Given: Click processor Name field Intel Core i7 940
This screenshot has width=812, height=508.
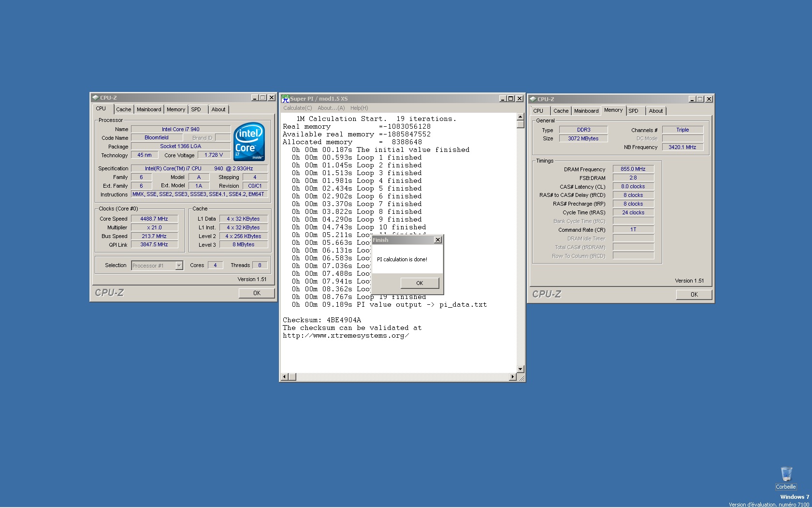Looking at the screenshot, I should (x=180, y=129).
